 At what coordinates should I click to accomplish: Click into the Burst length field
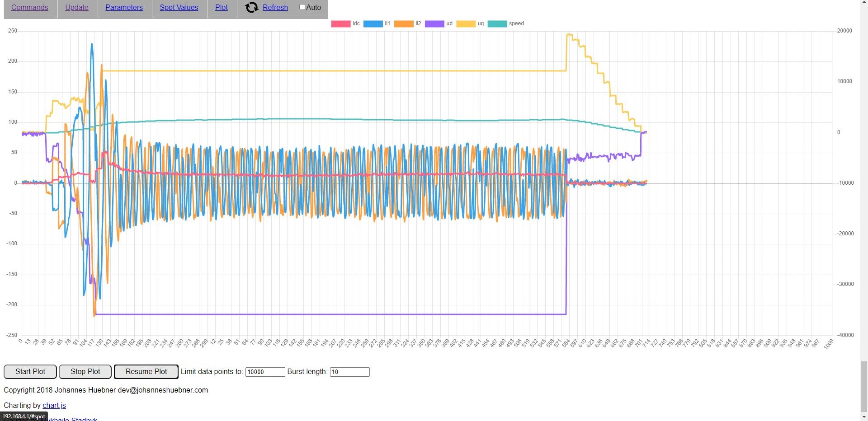point(349,372)
